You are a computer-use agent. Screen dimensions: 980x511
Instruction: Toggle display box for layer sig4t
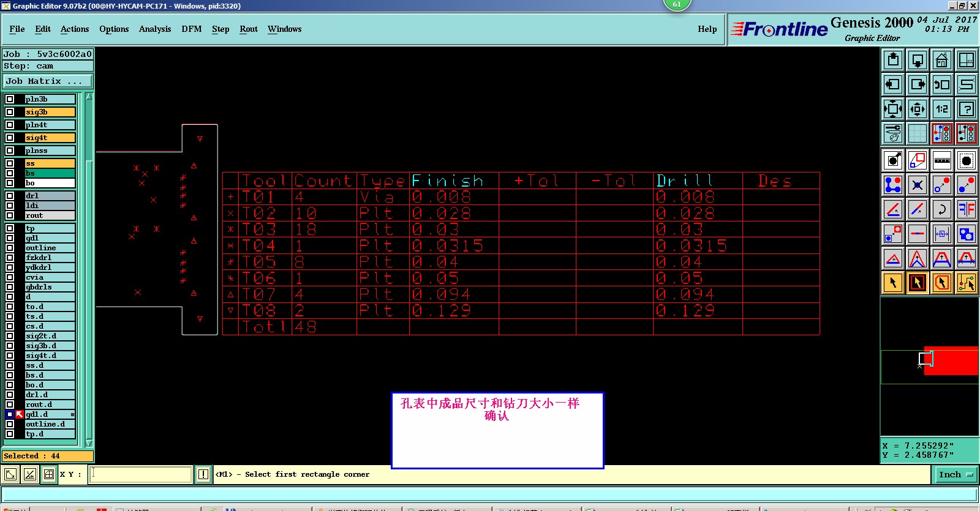pos(10,138)
